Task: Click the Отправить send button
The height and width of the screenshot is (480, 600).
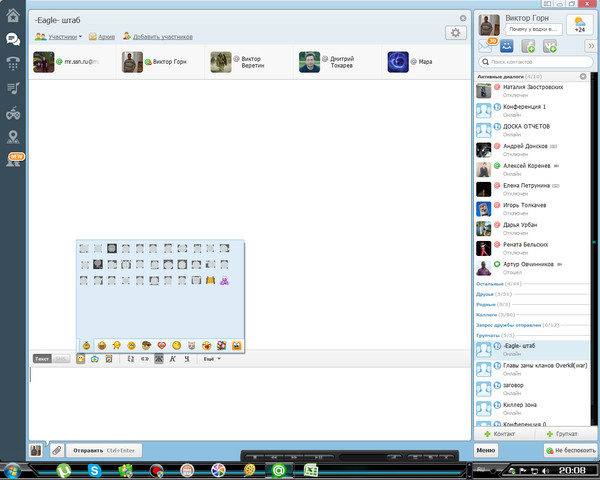Action: tap(104, 451)
